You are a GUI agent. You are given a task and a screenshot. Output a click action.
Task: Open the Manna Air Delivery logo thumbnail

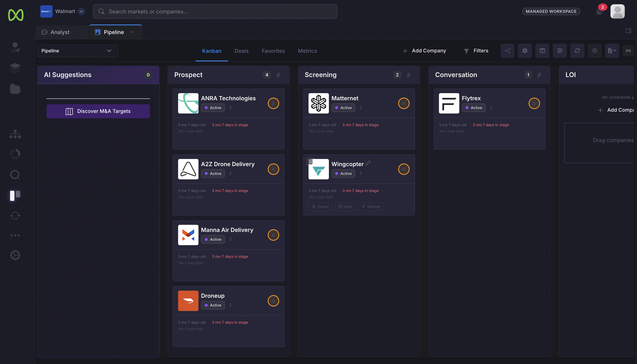188,235
